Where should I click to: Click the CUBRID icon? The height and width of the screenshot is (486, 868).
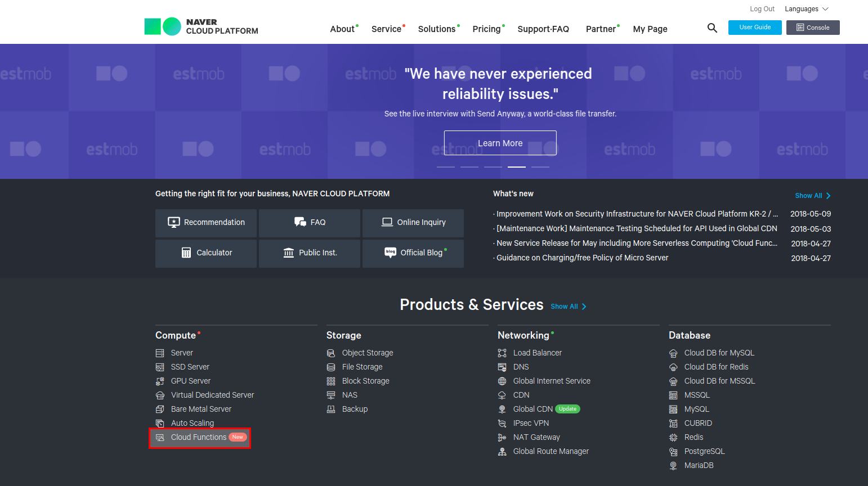click(x=673, y=423)
